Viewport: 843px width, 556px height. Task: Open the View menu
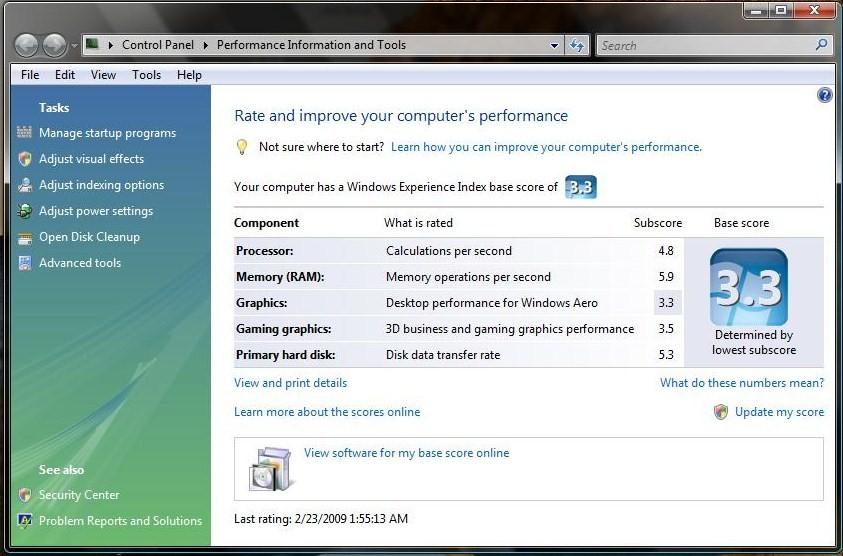pyautogui.click(x=103, y=75)
